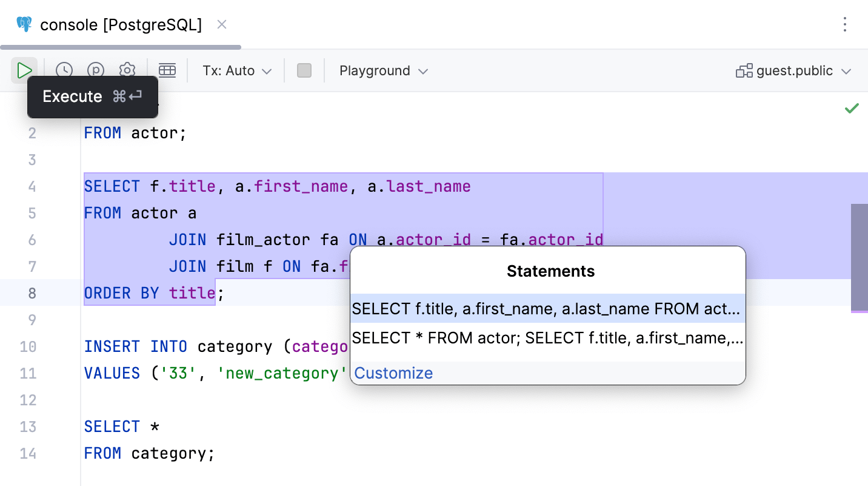Close the console [PostgreSQL] tab
Screen dimensions: 868x486
pos(222,24)
